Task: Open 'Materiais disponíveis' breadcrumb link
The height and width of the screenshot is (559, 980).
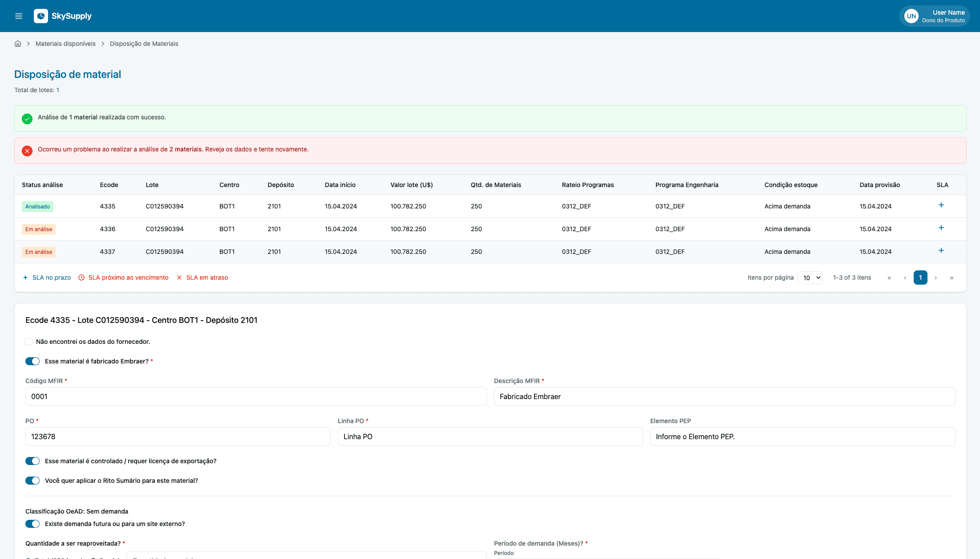Action: tap(65, 44)
